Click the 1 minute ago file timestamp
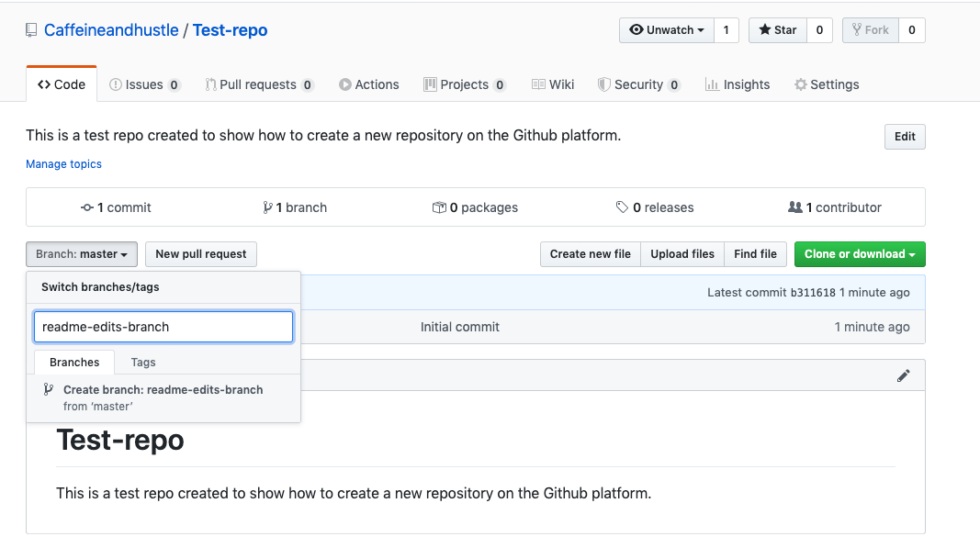Screen dimensions: 980x559 [872, 327]
